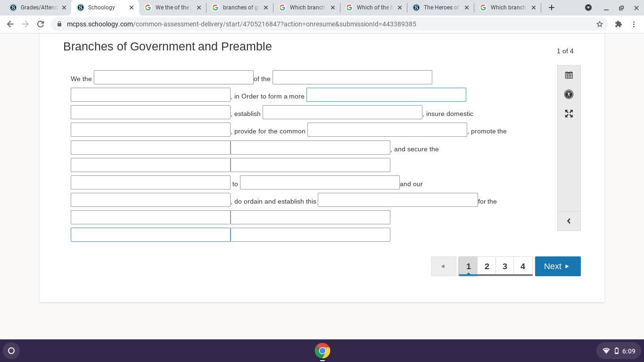Open the Chrome three-dot menu

coord(635,24)
